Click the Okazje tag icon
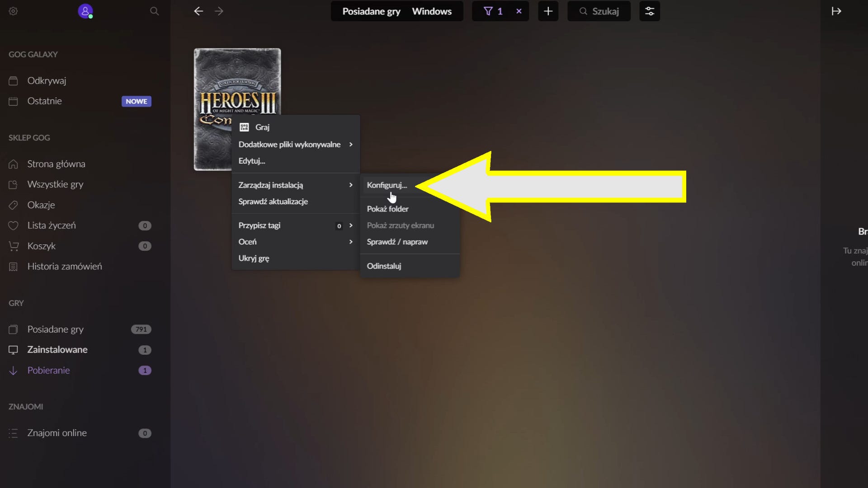This screenshot has height=488, width=868. coord(13,205)
